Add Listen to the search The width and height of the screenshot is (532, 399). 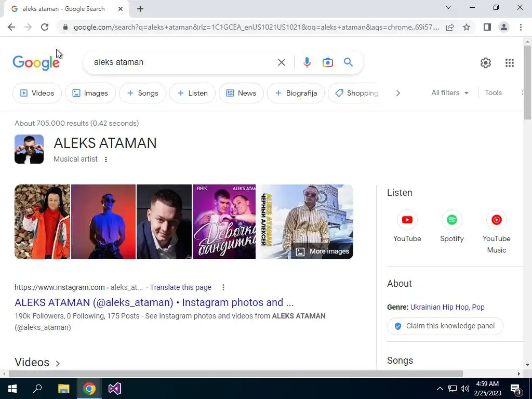[x=192, y=93]
